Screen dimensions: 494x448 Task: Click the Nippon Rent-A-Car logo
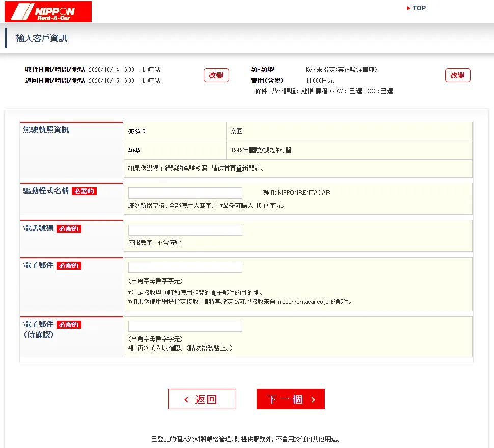coord(48,12)
